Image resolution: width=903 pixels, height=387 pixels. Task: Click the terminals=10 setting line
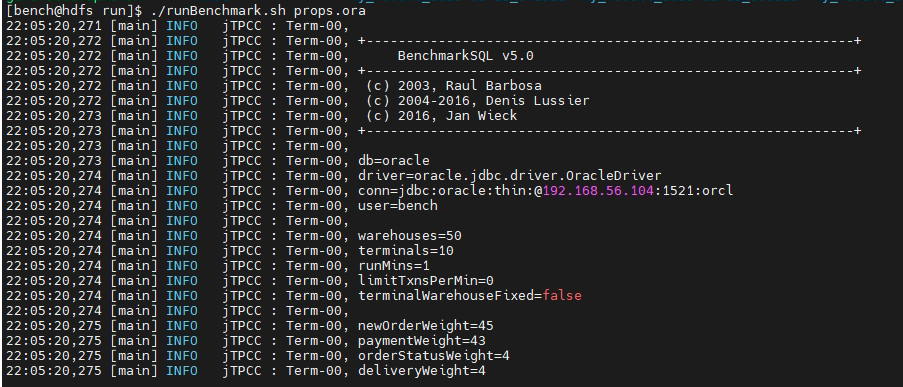click(405, 251)
